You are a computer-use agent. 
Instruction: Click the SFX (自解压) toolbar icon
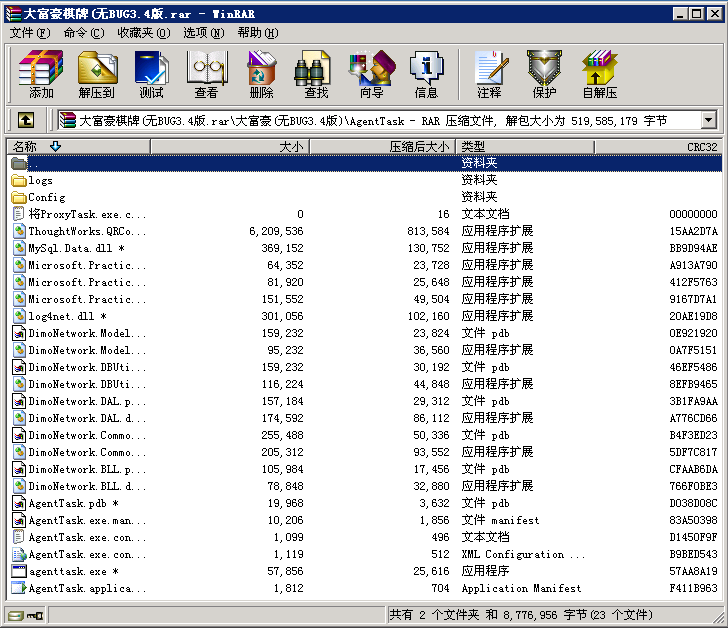click(600, 74)
